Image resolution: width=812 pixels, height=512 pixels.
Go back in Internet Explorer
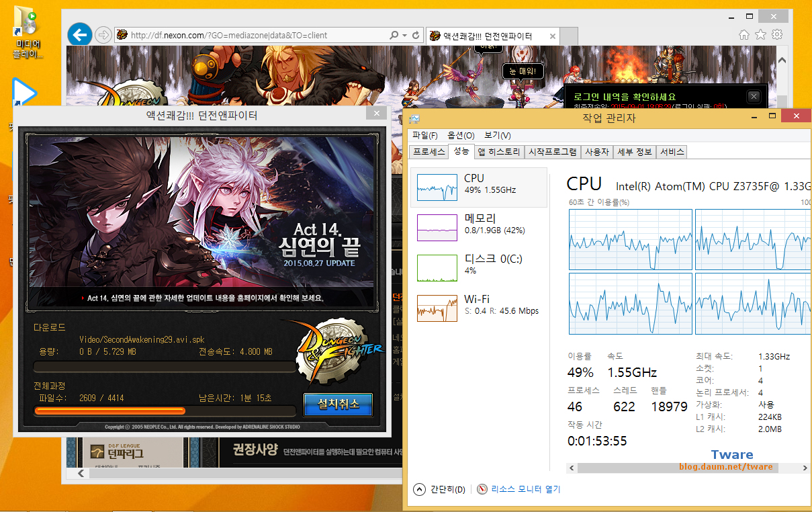80,35
